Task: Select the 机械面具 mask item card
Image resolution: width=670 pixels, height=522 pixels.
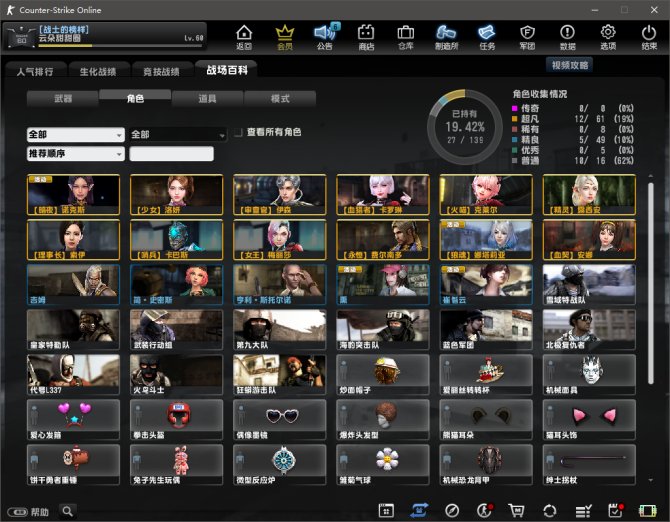Action: (589, 375)
